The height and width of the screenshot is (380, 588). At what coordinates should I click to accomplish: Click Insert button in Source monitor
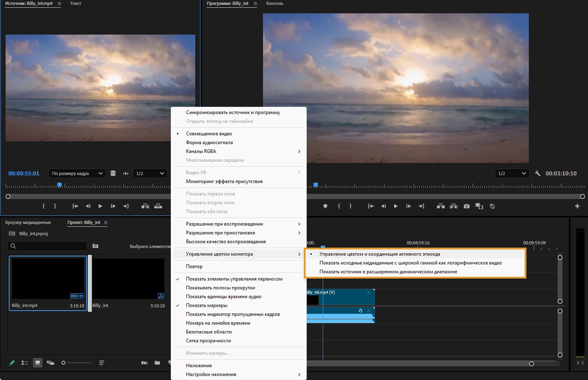pyautogui.click(x=145, y=206)
